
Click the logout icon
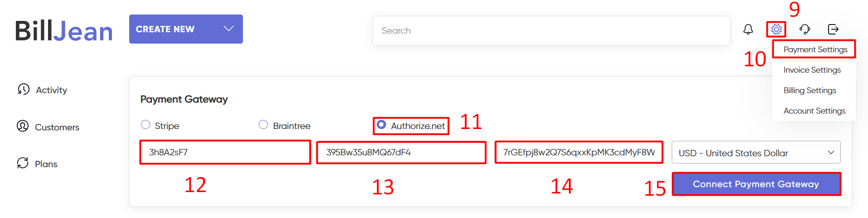[x=833, y=30]
